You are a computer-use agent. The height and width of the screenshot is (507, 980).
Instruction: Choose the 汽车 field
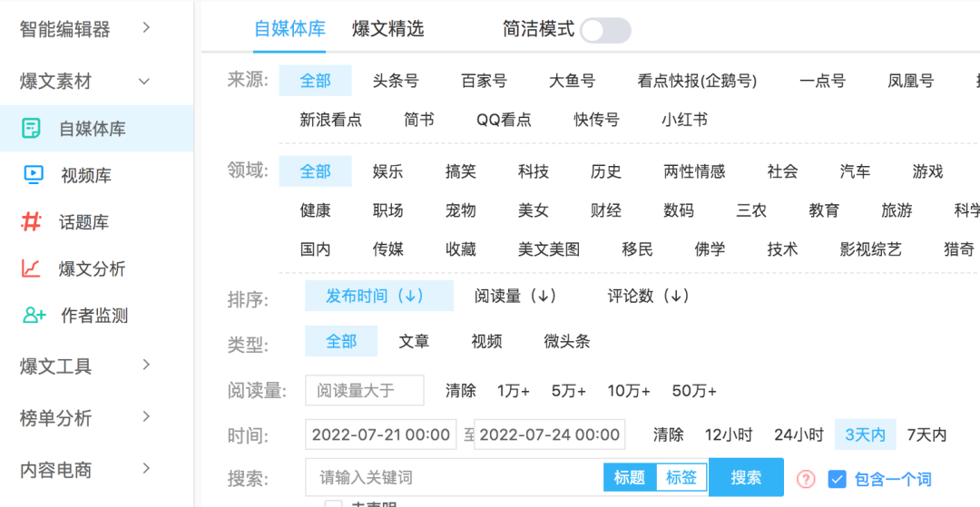click(855, 171)
